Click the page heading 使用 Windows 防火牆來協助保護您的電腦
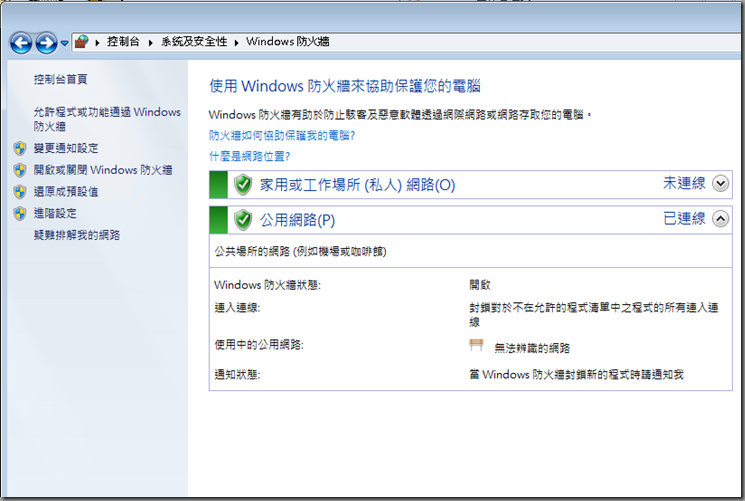 [345, 86]
